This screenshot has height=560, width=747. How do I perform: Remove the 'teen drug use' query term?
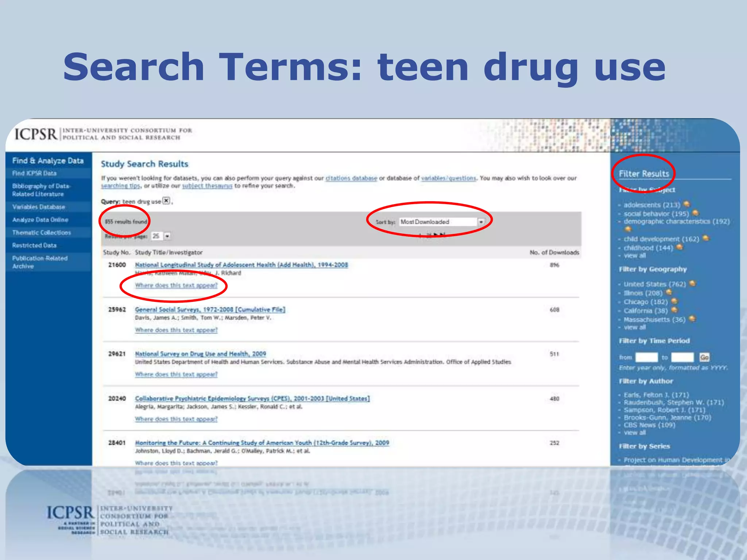pyautogui.click(x=166, y=201)
